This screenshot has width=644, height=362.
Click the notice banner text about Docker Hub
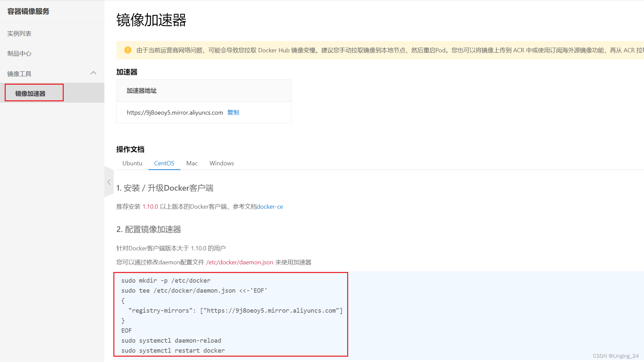390,50
